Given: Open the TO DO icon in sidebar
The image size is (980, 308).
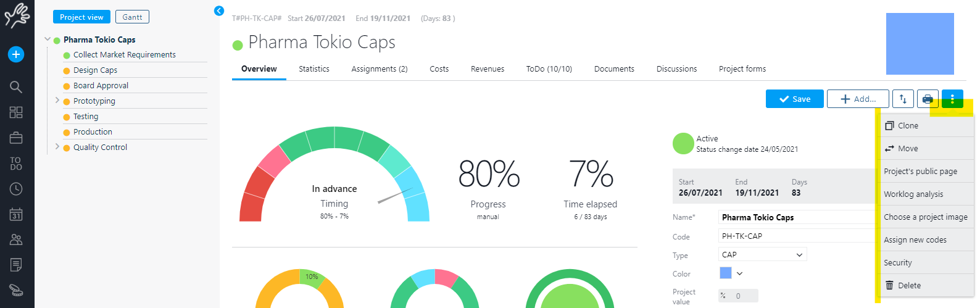Looking at the screenshot, I should click(x=16, y=164).
